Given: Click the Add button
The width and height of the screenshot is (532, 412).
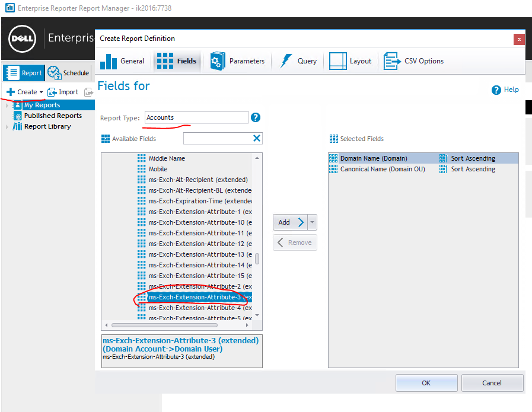Looking at the screenshot, I should click(x=290, y=222).
